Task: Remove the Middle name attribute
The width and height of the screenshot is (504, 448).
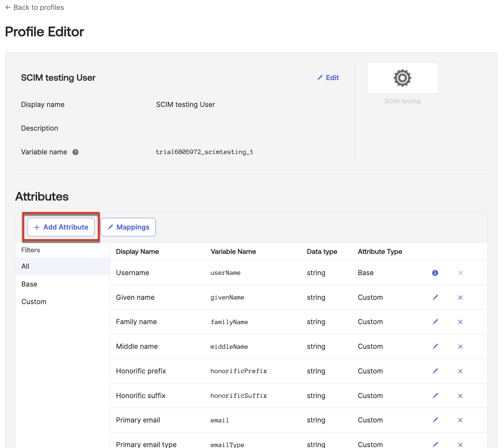Action: tap(460, 346)
